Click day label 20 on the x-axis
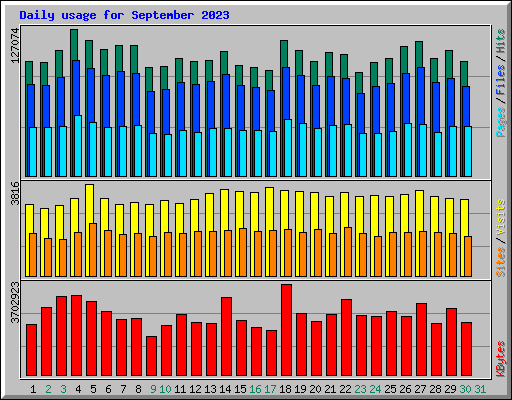Image resolution: width=512 pixels, height=400 pixels. (x=315, y=389)
